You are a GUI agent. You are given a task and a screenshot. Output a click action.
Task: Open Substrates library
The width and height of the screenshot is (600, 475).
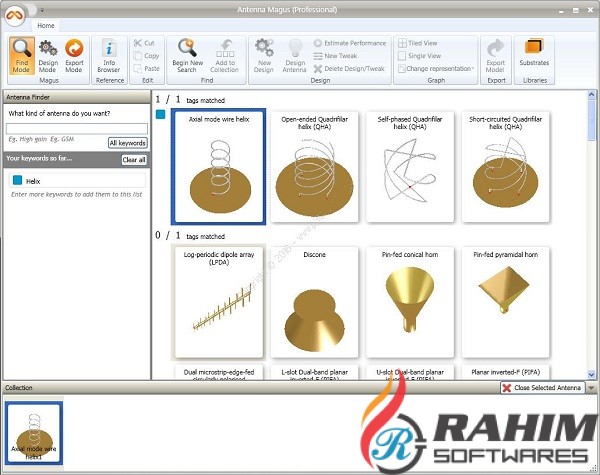tap(534, 53)
